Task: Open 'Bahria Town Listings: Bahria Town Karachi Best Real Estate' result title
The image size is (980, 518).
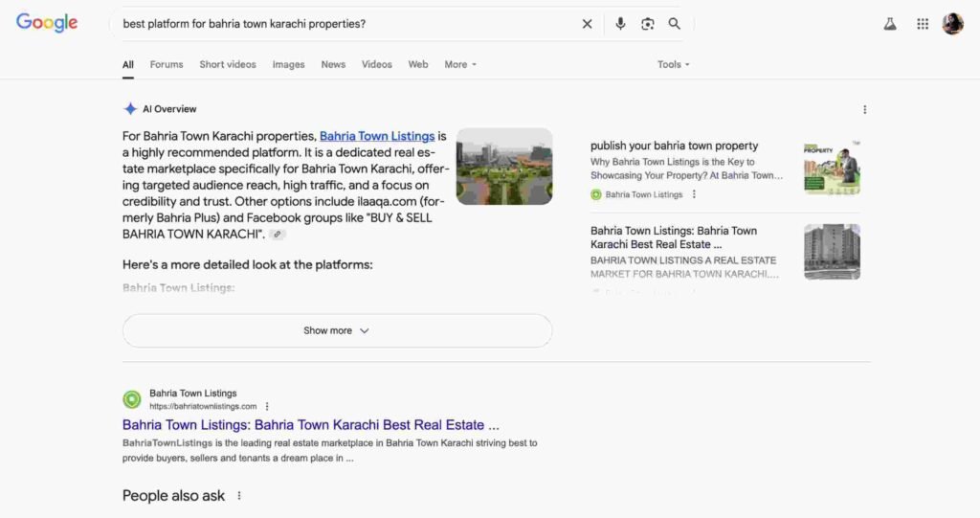Action: [x=311, y=425]
